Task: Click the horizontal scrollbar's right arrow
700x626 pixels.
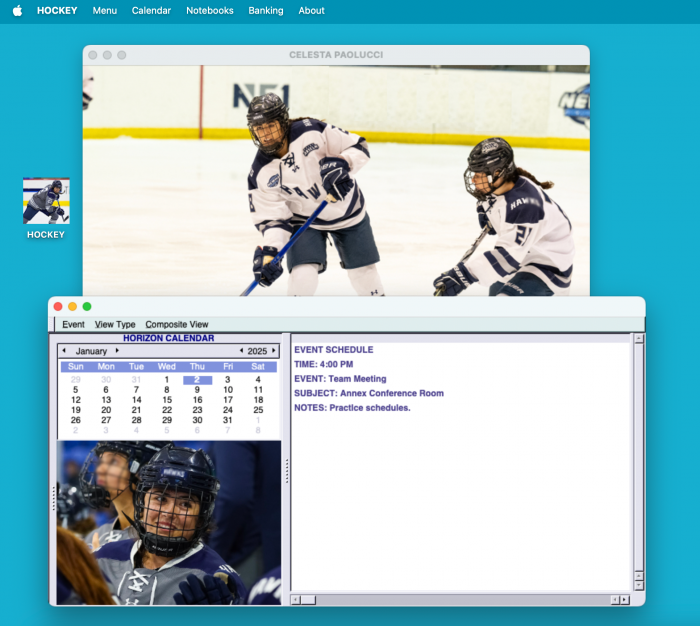Action: click(624, 600)
